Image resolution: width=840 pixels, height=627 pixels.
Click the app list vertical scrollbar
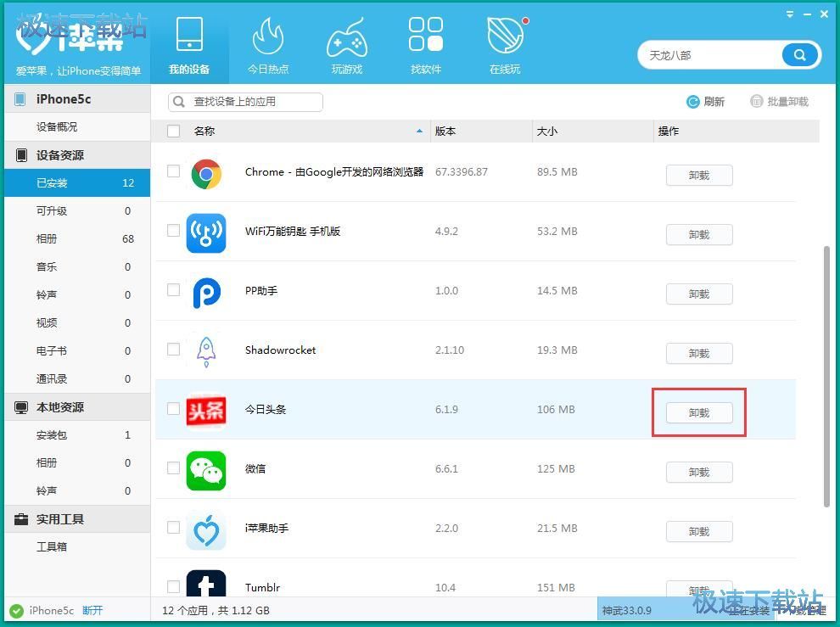[826, 375]
